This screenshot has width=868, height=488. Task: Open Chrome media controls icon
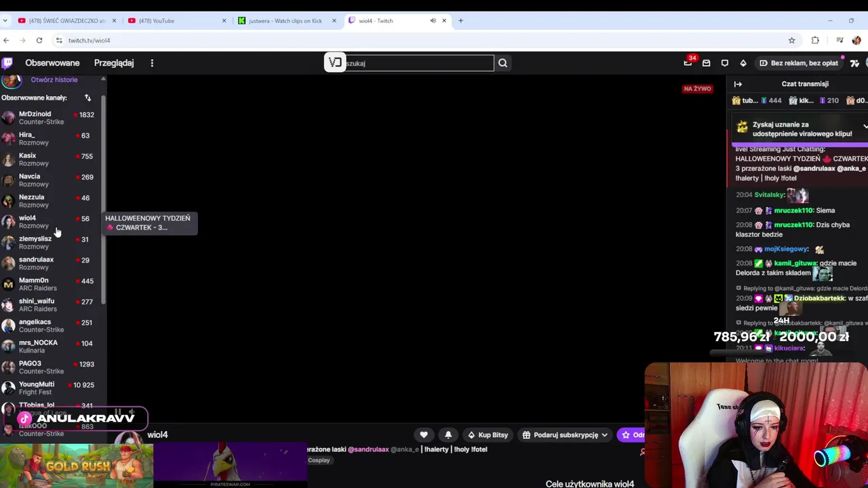coord(840,40)
